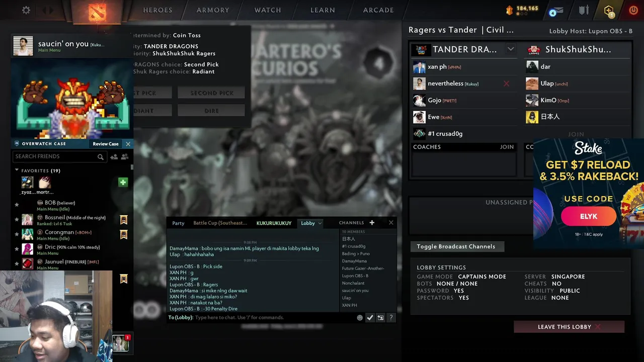This screenshot has width=644, height=362.
Task: Select player Gojo in team list
Action: point(464,101)
